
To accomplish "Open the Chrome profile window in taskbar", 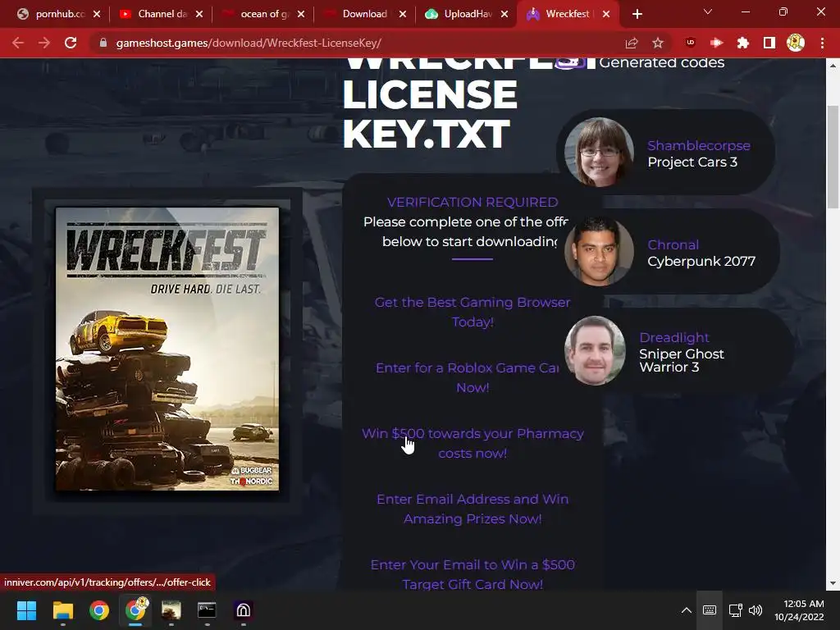I will tap(135, 610).
